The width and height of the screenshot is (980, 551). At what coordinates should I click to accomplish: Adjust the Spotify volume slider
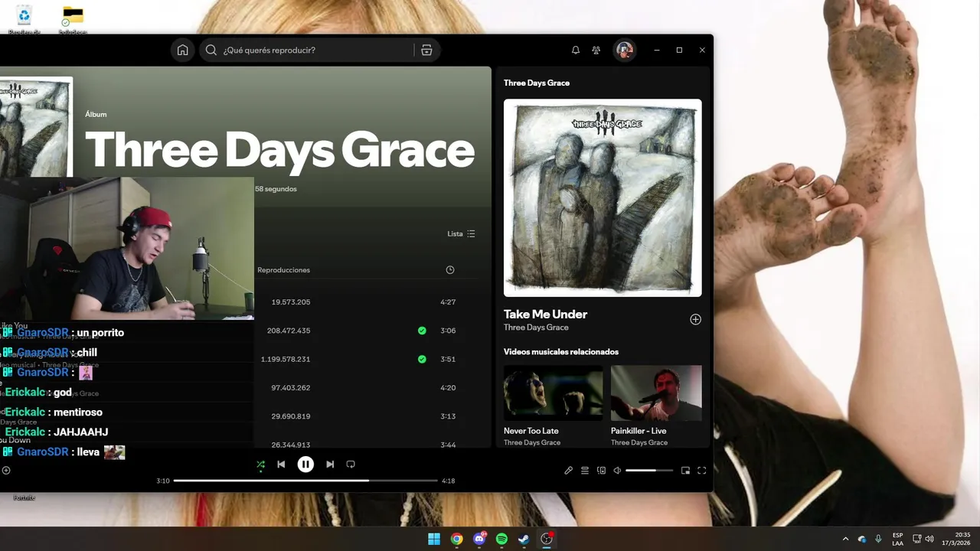click(x=649, y=471)
